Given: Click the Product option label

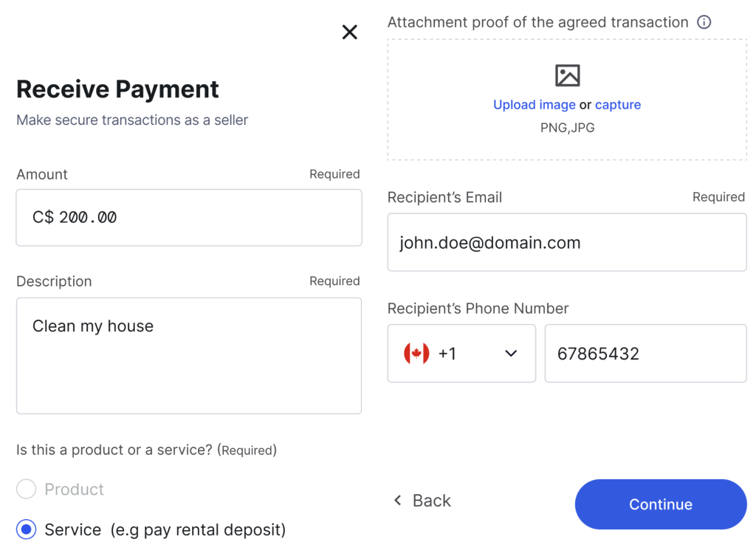Looking at the screenshot, I should tap(75, 489).
